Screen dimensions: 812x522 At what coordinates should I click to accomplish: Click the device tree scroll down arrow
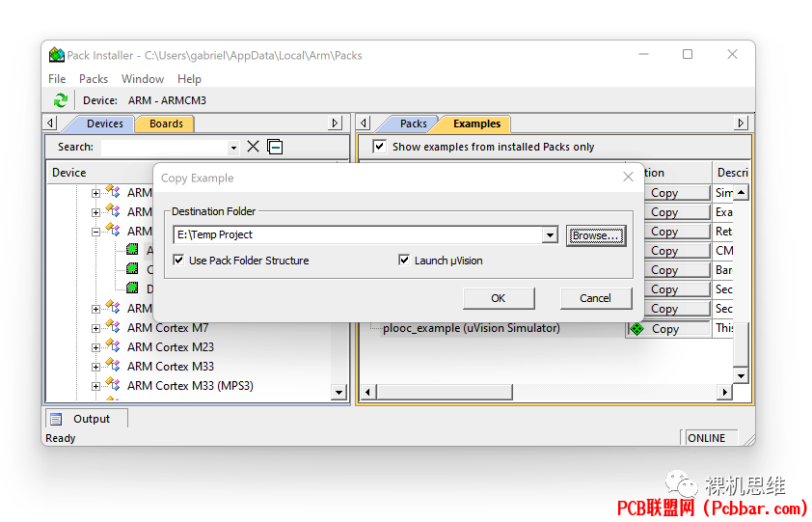339,393
